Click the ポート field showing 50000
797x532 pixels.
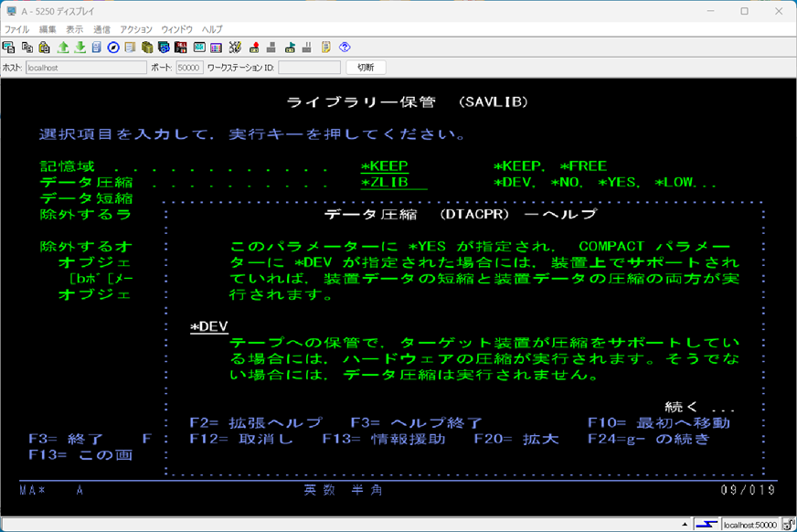[x=189, y=68]
